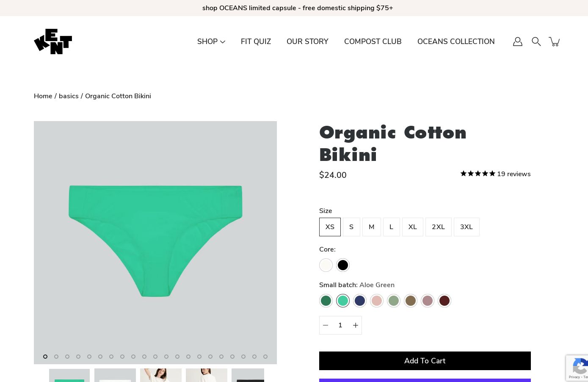The height and width of the screenshot is (382, 588).
Task: Open the 19 reviews link
Action: [x=513, y=174]
